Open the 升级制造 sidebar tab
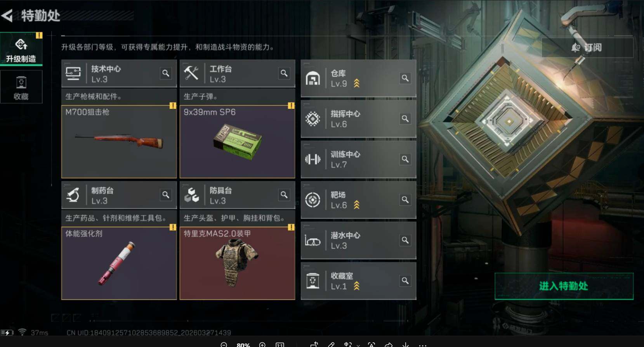The image size is (644, 347). (21, 49)
